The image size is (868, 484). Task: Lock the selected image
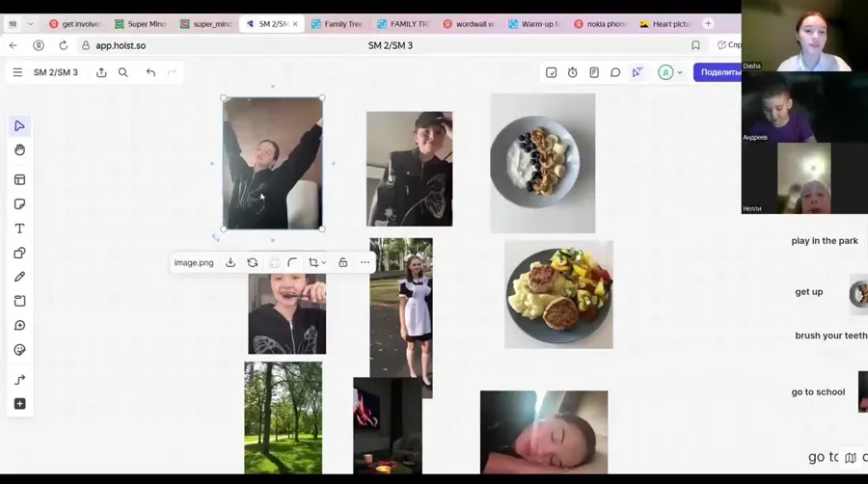coord(343,263)
